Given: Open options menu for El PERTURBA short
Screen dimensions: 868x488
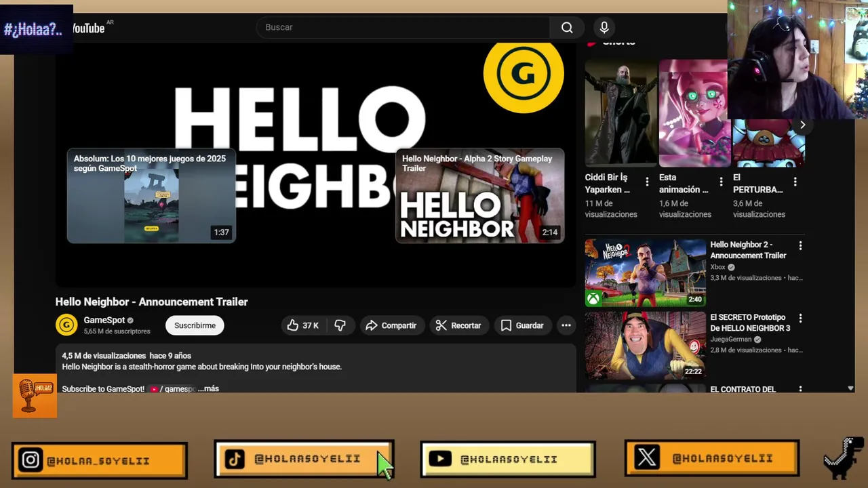Looking at the screenshot, I should click(795, 182).
